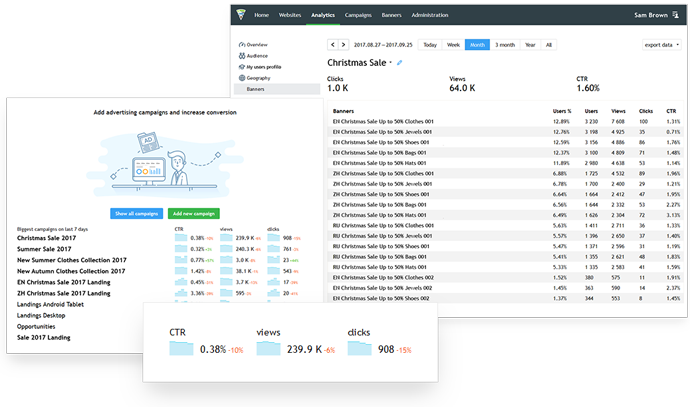The height and width of the screenshot is (407, 690).
Task: Click the funnel logo in navigation bar
Action: (241, 14)
